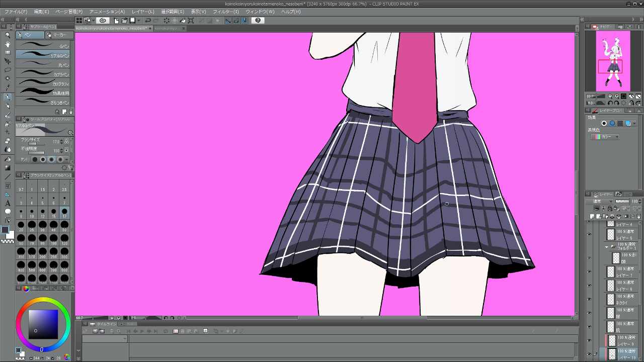Click the new raster layer icon
This screenshot has height=362, width=644.
tap(592, 216)
